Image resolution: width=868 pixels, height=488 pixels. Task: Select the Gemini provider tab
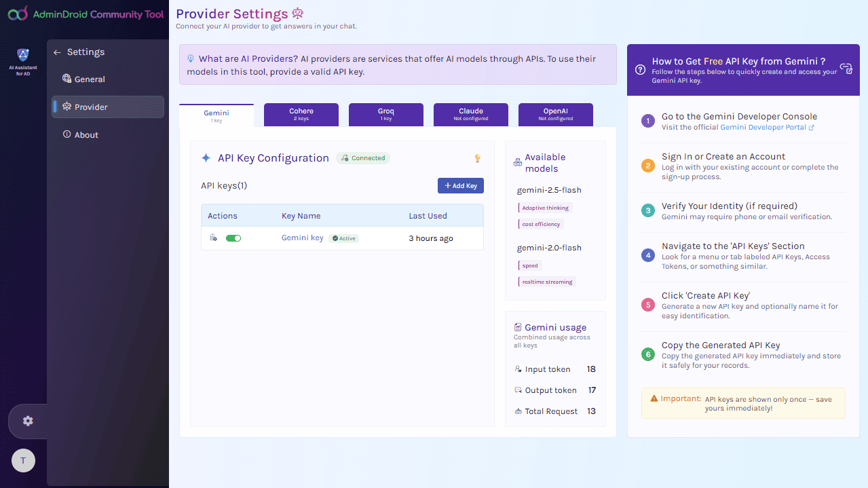click(x=216, y=115)
